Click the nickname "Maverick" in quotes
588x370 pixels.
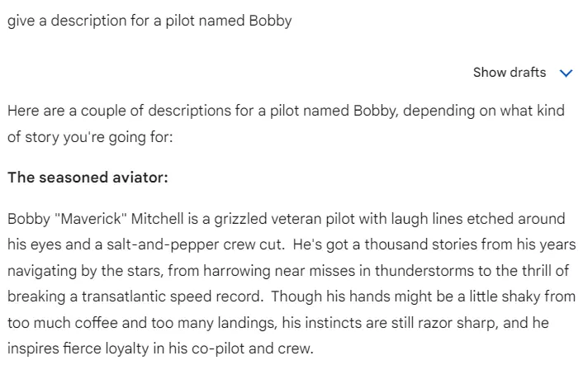[91, 219]
